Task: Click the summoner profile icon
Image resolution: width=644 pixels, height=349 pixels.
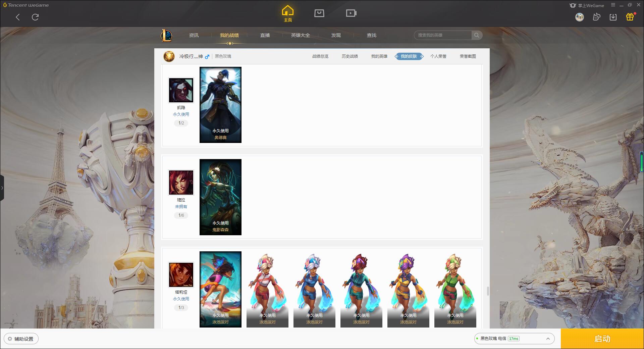Action: (x=169, y=56)
